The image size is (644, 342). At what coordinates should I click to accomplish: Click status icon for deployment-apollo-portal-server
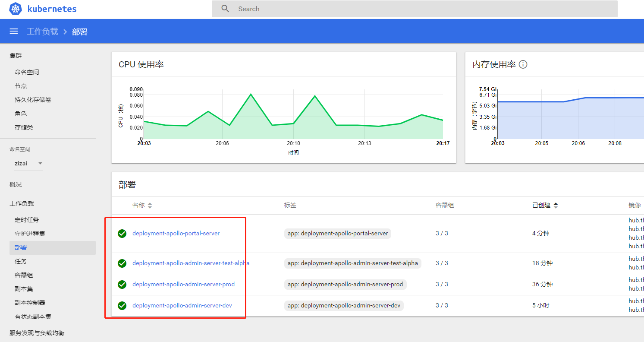click(122, 234)
